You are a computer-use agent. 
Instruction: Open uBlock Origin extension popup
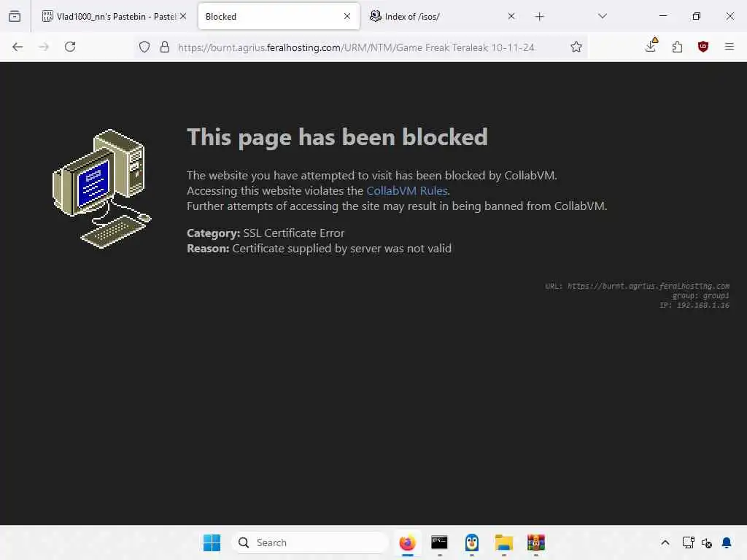click(703, 47)
